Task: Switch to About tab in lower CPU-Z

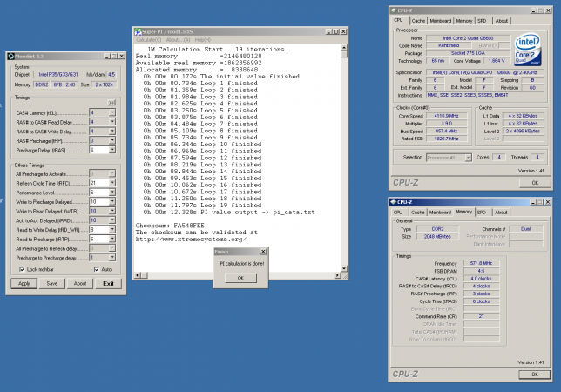Action: (501, 212)
